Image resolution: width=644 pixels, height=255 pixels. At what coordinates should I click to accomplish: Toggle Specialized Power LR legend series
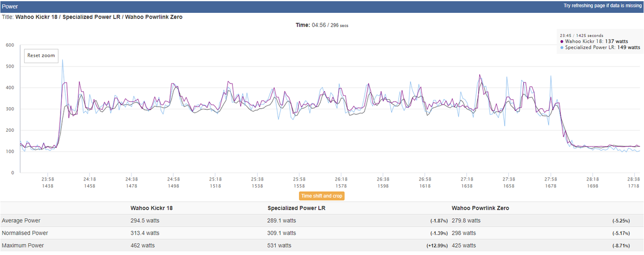tap(599, 47)
